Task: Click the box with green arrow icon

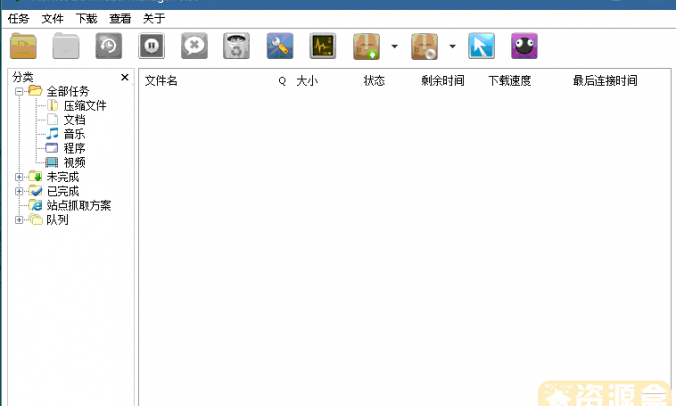Action: click(366, 46)
